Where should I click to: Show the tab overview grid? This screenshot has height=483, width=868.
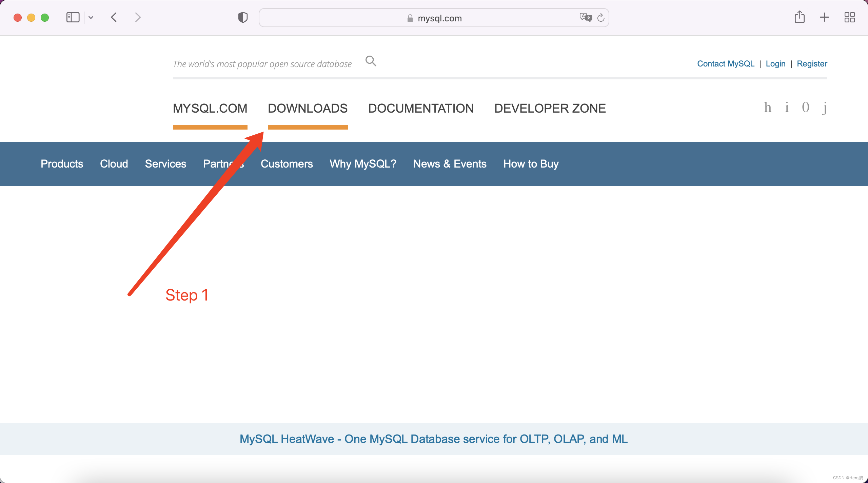tap(850, 17)
